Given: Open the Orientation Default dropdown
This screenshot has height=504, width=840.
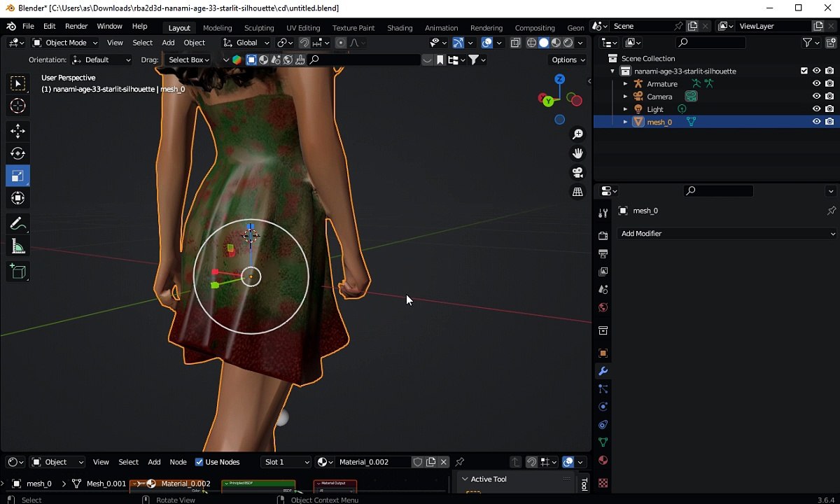Looking at the screenshot, I should point(101,60).
